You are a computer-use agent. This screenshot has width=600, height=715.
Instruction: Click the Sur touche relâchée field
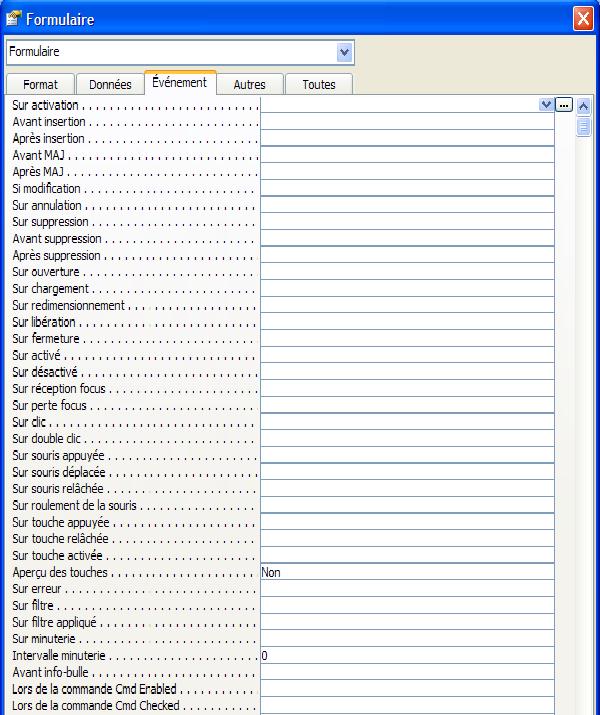[x=407, y=539]
